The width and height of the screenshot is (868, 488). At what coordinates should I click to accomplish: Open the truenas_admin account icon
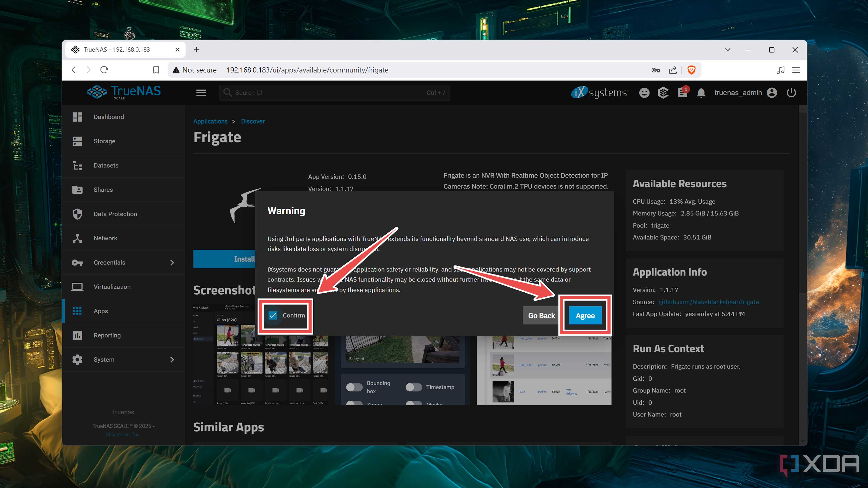coord(772,93)
